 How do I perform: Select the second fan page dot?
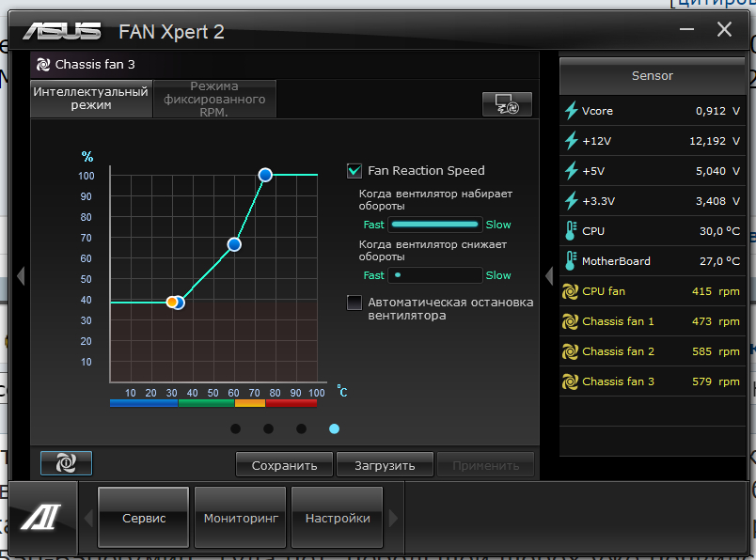pos(269,428)
